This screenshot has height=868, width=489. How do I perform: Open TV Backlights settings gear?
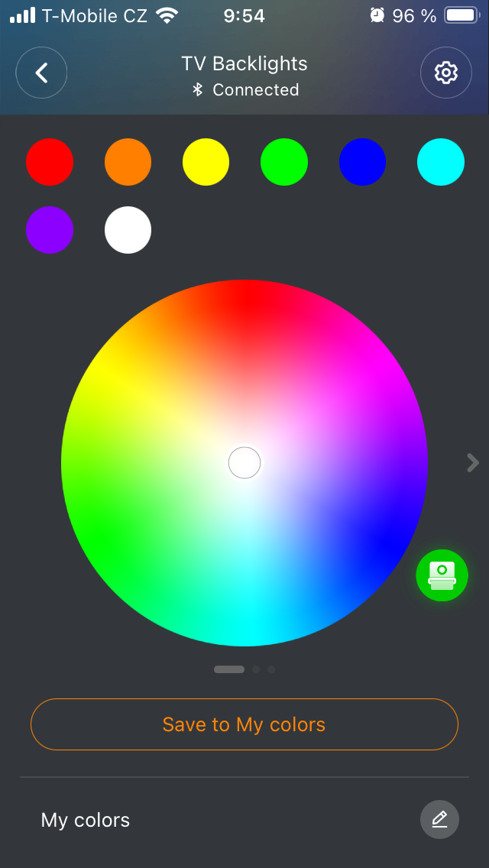pos(445,73)
